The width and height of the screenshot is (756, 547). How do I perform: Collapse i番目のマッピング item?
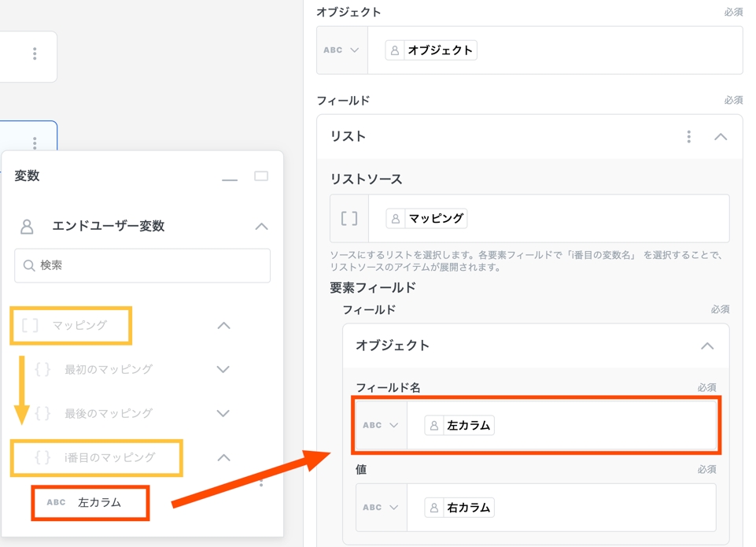click(x=223, y=457)
